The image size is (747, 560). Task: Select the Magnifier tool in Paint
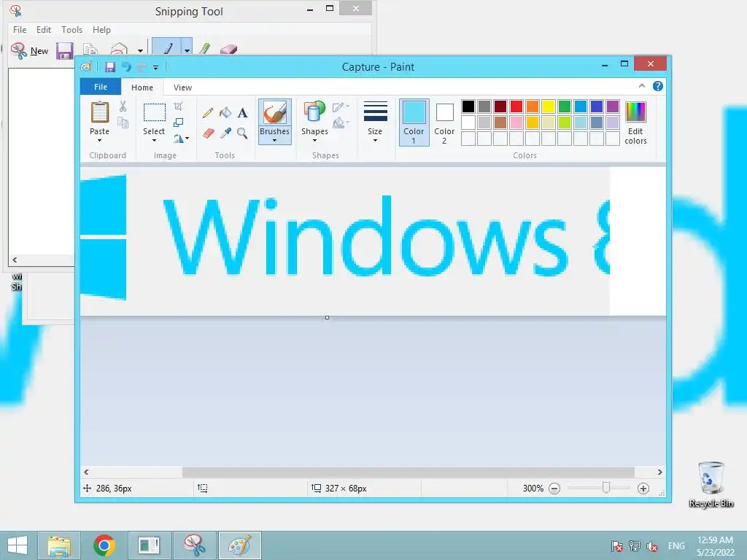242,133
